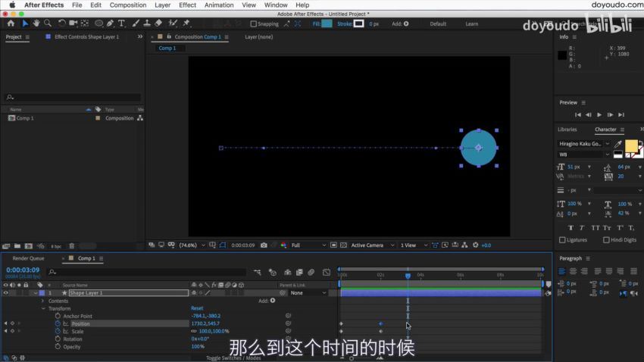Image resolution: width=644 pixels, height=362 pixels.
Task: Check the Ligatures checkbox
Action: 562,240
